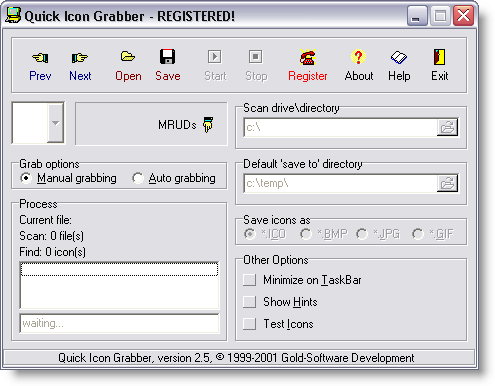Select the Auto grabbing radio button
Image resolution: width=495 pixels, height=386 pixels.
(x=138, y=178)
